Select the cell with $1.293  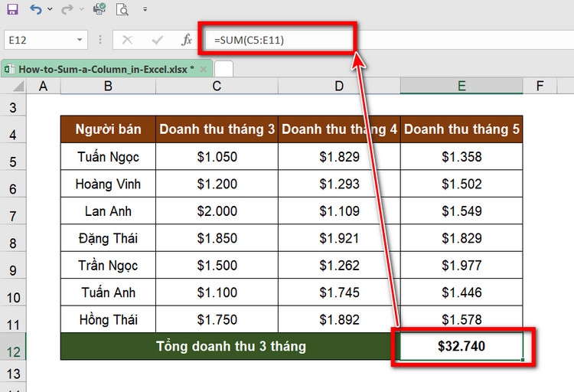tap(339, 184)
